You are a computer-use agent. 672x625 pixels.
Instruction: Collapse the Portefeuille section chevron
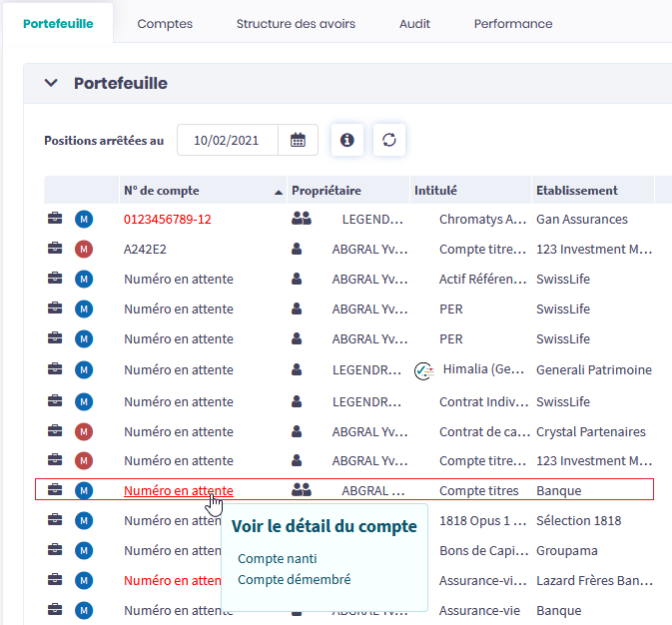[51, 84]
